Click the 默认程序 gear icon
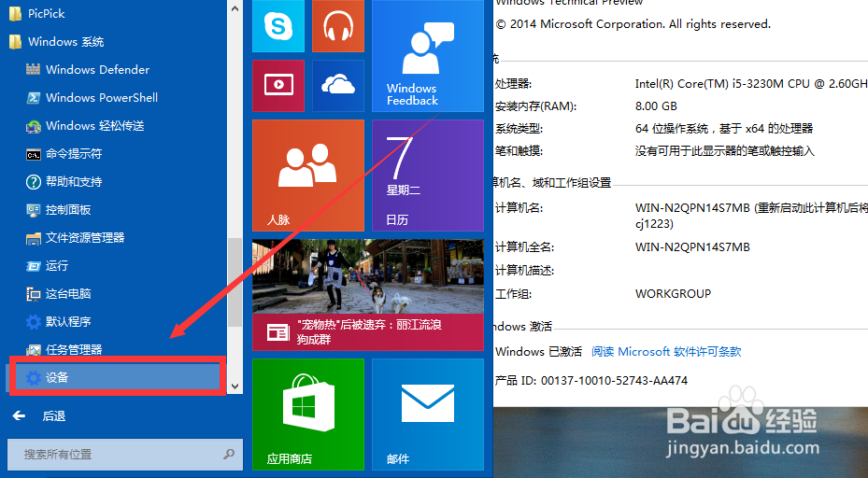The height and width of the screenshot is (478, 868). tap(34, 322)
